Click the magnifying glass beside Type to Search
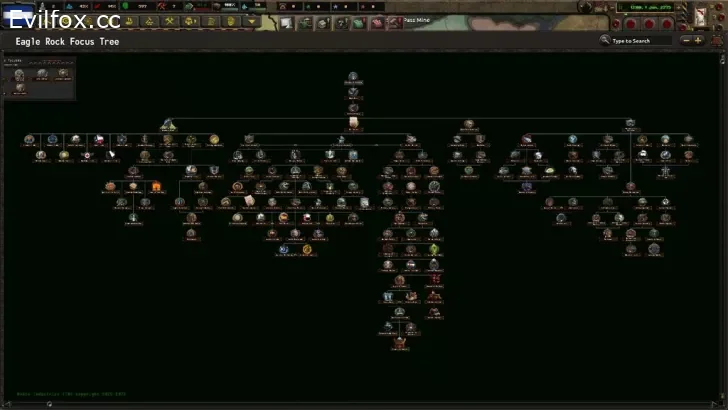Viewport: 728px width, 410px height. 606,41
